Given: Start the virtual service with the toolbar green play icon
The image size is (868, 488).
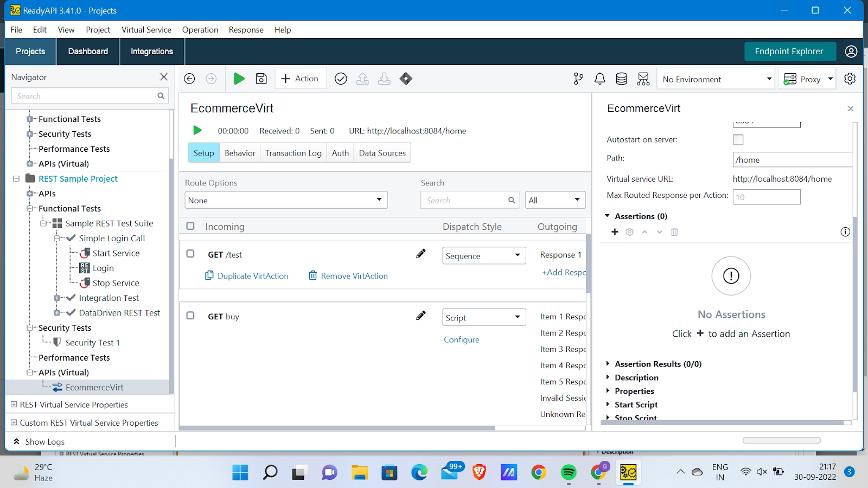Looking at the screenshot, I should [x=239, y=79].
